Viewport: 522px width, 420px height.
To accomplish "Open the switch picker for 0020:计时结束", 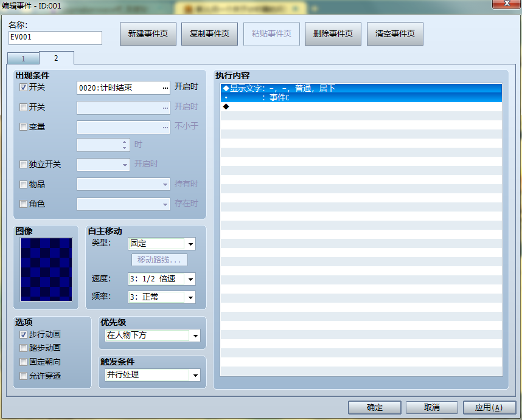I will pyautogui.click(x=165, y=88).
